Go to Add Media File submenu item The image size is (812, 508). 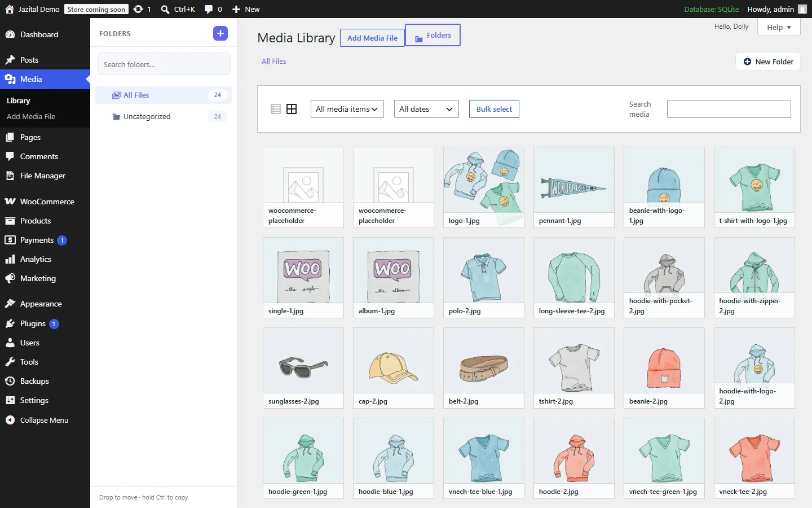tap(31, 116)
